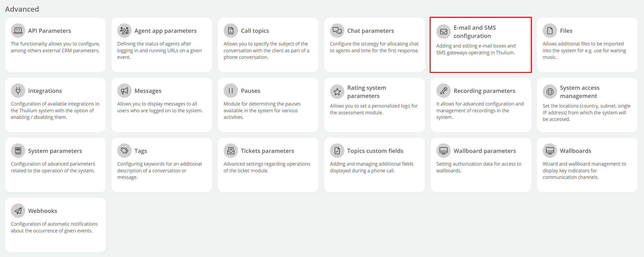Viewport: 644px width, 257px height.
Task: Click the Tags label icon
Action: click(124, 150)
